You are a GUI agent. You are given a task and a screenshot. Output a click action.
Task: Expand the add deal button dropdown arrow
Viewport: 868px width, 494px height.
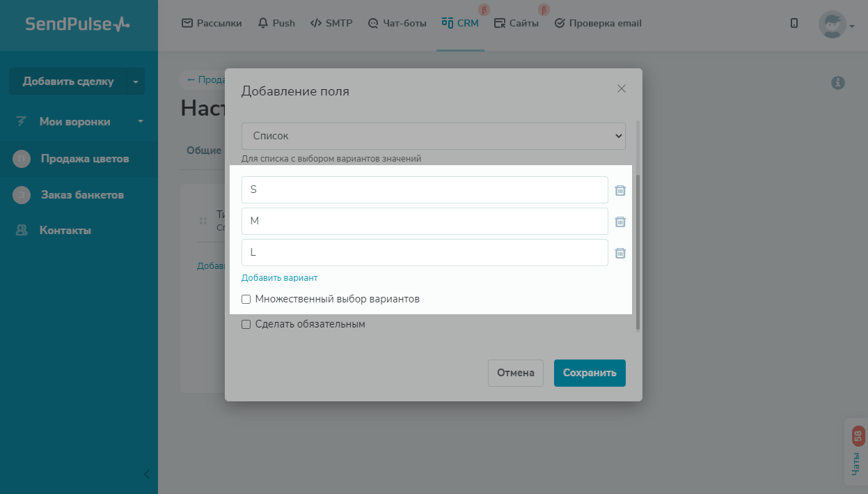(136, 82)
